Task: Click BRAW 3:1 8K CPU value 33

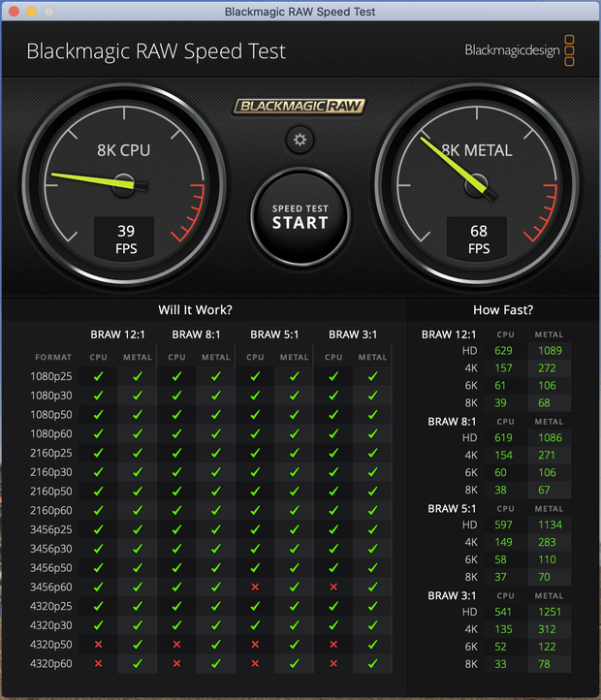Action: click(x=500, y=664)
